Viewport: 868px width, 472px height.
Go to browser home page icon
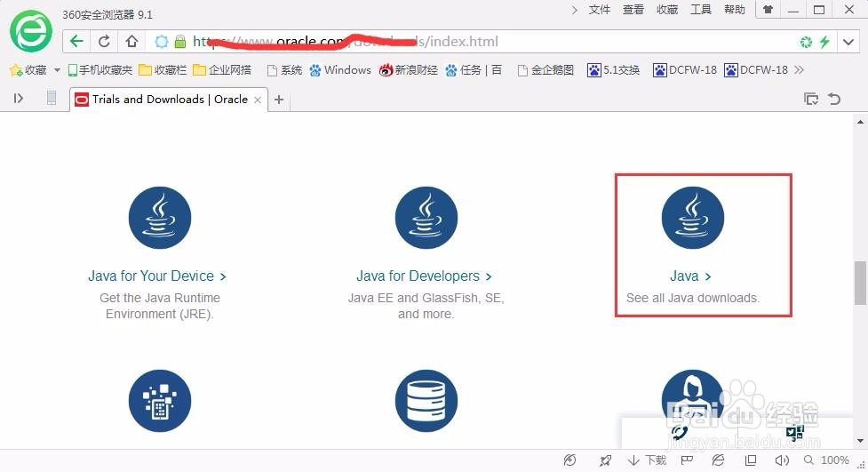[131, 42]
